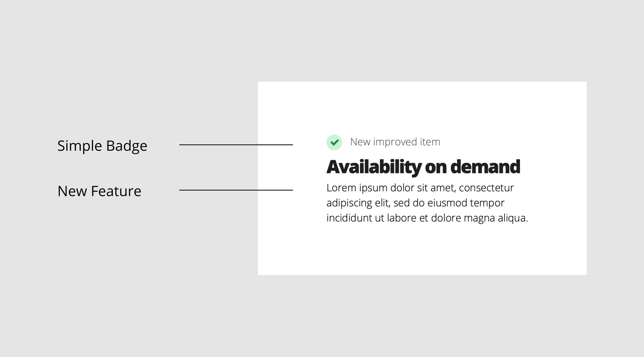This screenshot has height=357, width=644.
Task: Click the paragraph line starting "adipiscing elit"
Action: point(415,203)
